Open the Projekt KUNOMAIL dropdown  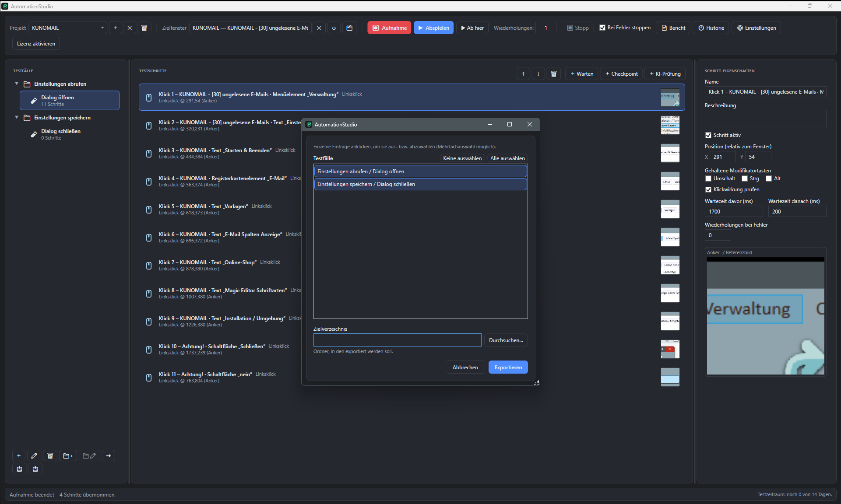pos(68,28)
